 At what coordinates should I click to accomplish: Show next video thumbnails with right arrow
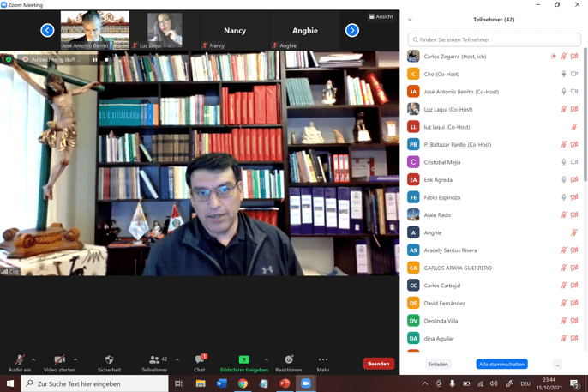[352, 30]
